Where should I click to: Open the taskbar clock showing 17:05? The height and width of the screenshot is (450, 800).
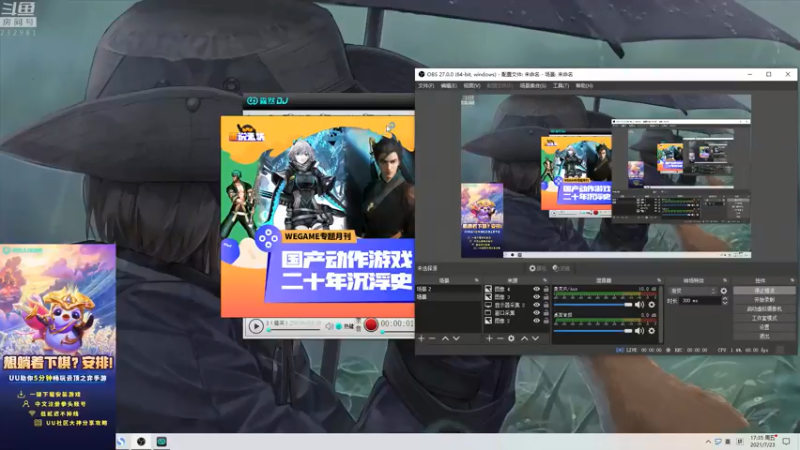763,441
